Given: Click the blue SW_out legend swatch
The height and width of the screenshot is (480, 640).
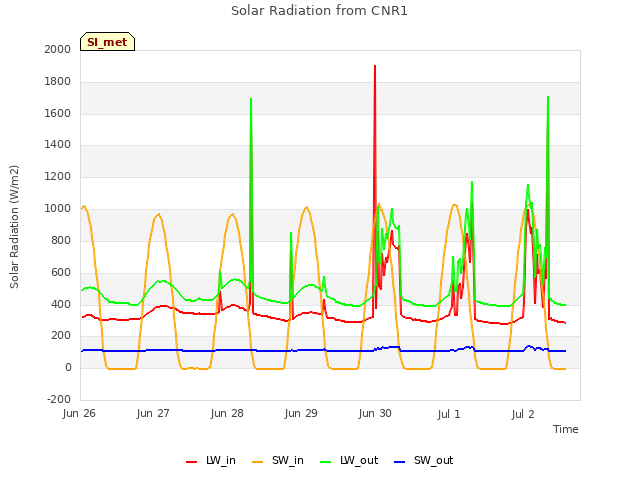Looking at the screenshot, I should (400, 462).
